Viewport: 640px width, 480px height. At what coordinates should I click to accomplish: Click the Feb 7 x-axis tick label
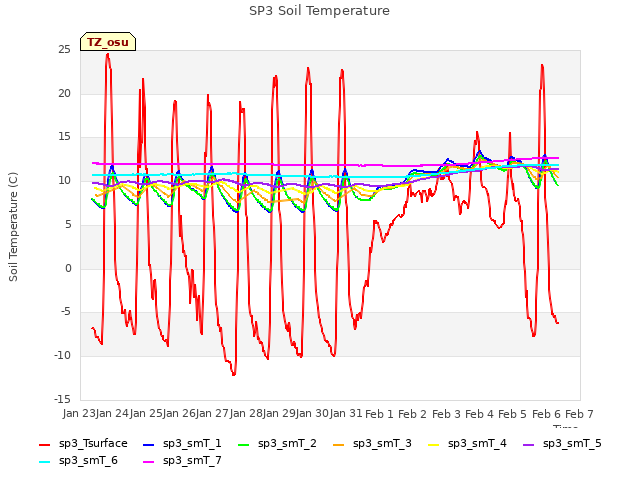coord(579,414)
